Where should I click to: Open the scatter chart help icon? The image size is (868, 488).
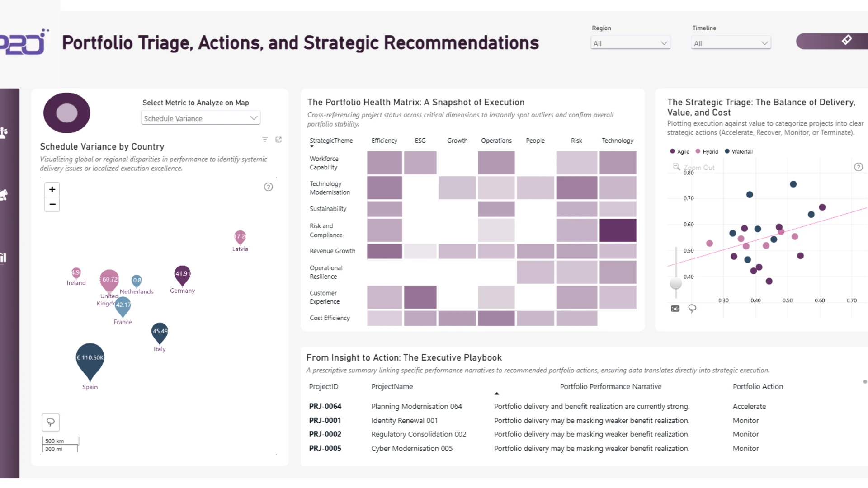coord(859,167)
